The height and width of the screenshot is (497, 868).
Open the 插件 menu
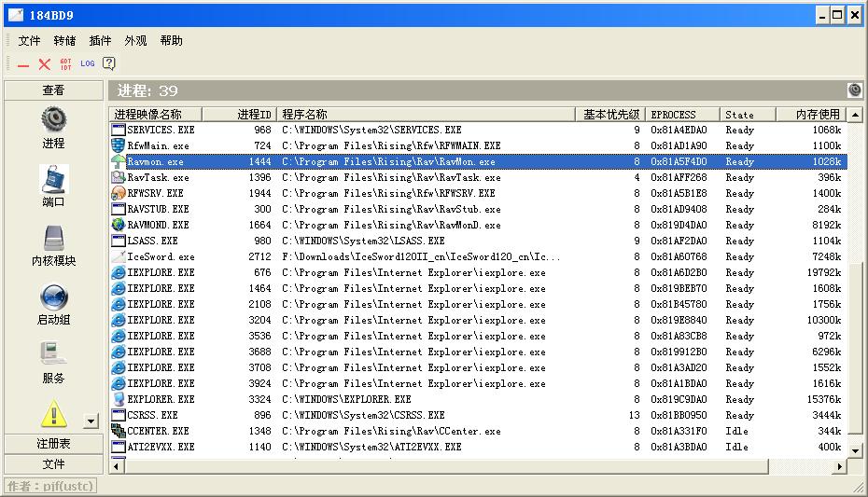point(100,40)
